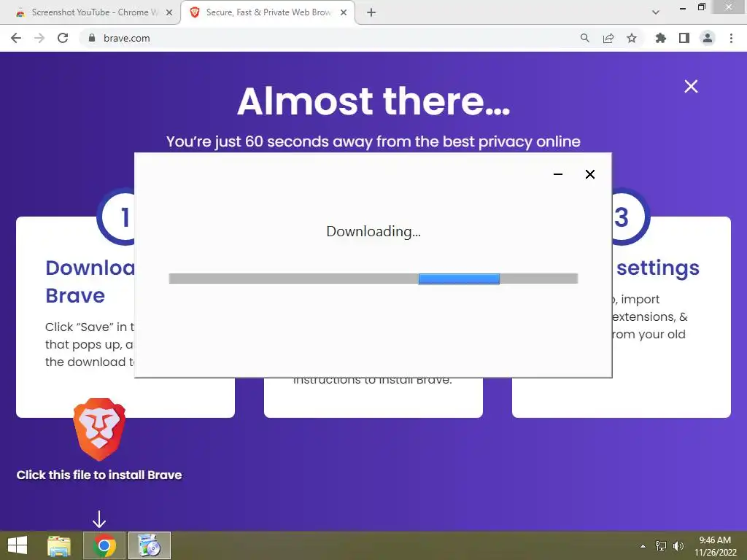Open network status tray icon
The image size is (747, 560).
tap(661, 546)
